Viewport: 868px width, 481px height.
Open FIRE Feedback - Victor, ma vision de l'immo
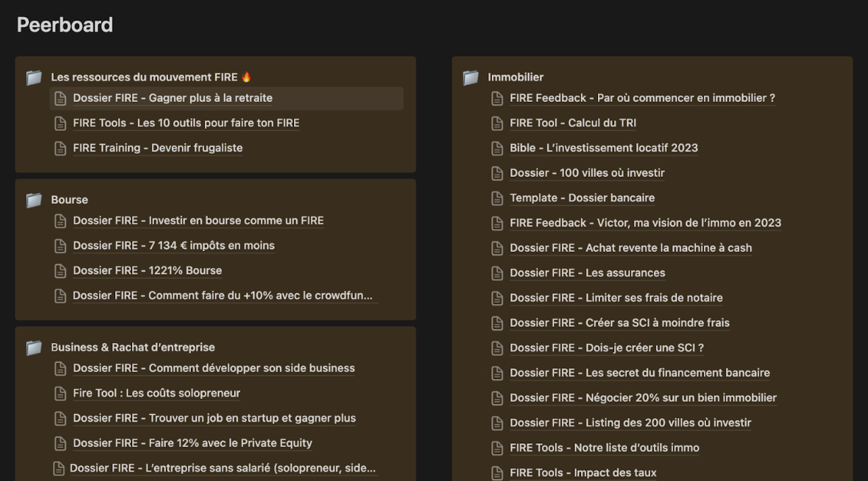point(645,223)
